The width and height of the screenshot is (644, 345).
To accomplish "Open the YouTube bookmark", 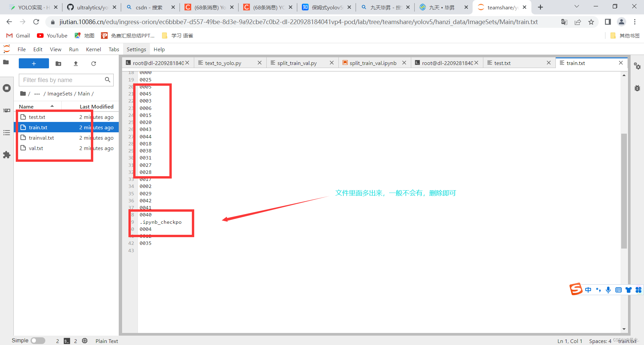I will click(52, 36).
